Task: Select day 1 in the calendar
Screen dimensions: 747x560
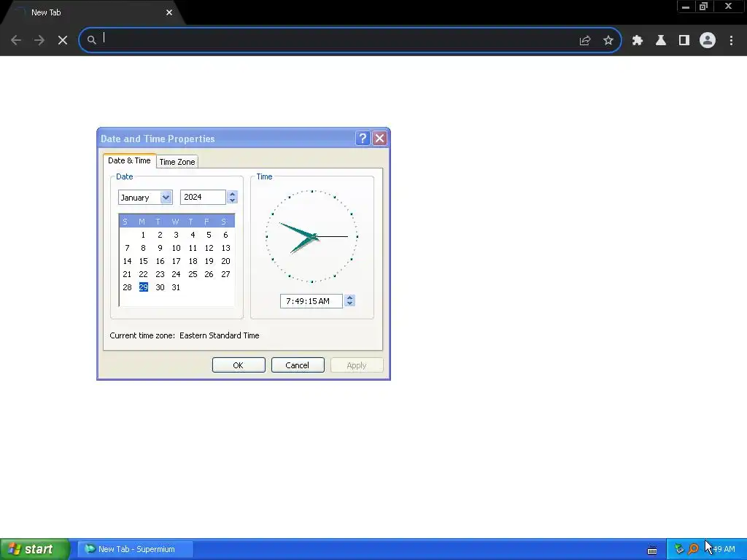Action: point(143,235)
